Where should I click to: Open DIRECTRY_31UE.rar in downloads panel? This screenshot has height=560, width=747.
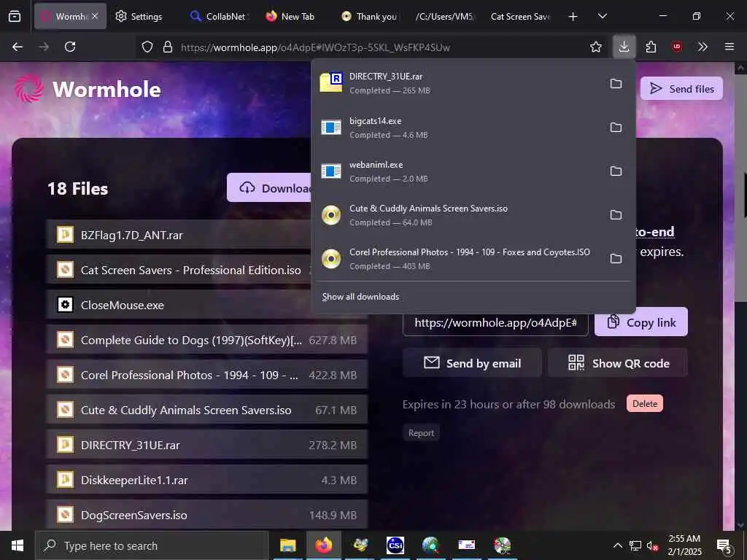(457, 83)
